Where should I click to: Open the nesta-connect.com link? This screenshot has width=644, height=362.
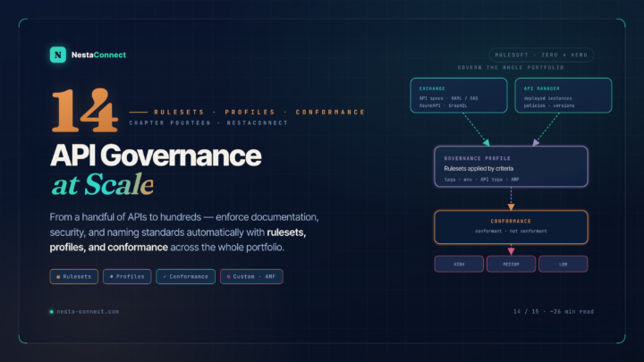pos(88,312)
